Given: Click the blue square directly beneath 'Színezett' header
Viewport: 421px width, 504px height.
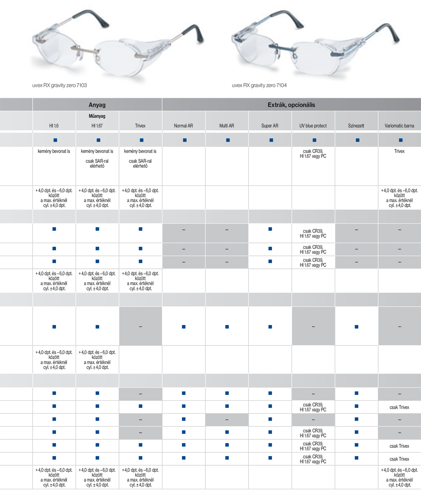Looking at the screenshot, I should 358,140.
